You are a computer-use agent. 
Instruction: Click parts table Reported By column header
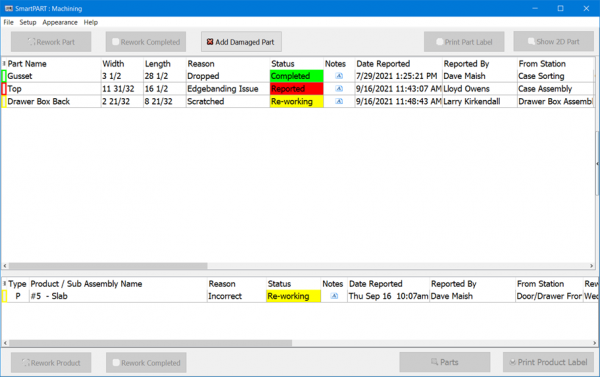pos(479,64)
